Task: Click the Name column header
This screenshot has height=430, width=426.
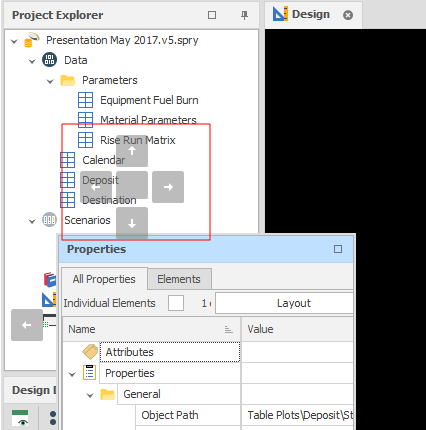Action: tap(152, 329)
